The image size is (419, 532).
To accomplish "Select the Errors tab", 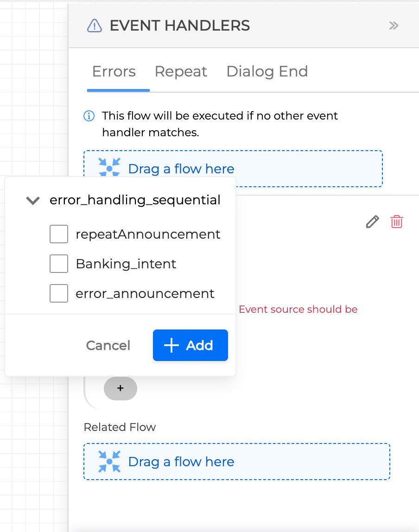I will (114, 72).
